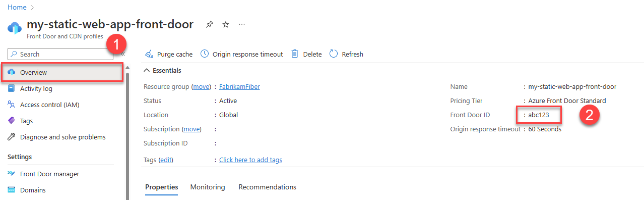
Task: Click the 'Click here to add tags' link
Action: click(250, 160)
